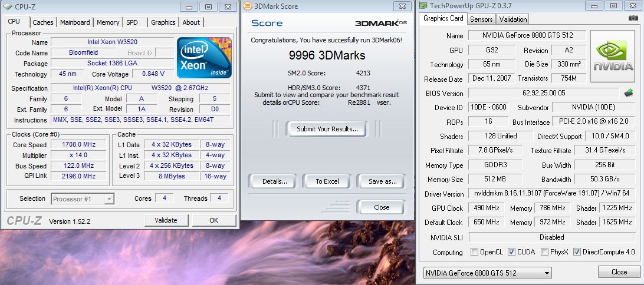Open the About tab in CPU-Z

click(x=191, y=22)
